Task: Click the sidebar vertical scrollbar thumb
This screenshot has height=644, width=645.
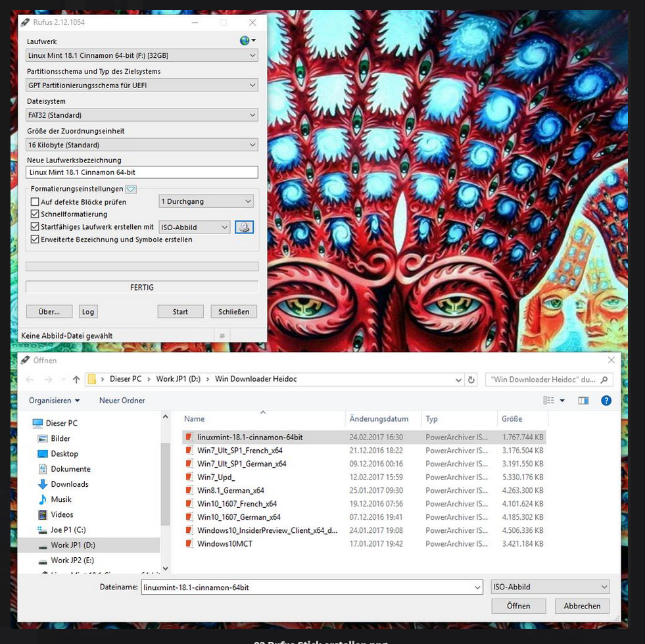Action: point(166,484)
